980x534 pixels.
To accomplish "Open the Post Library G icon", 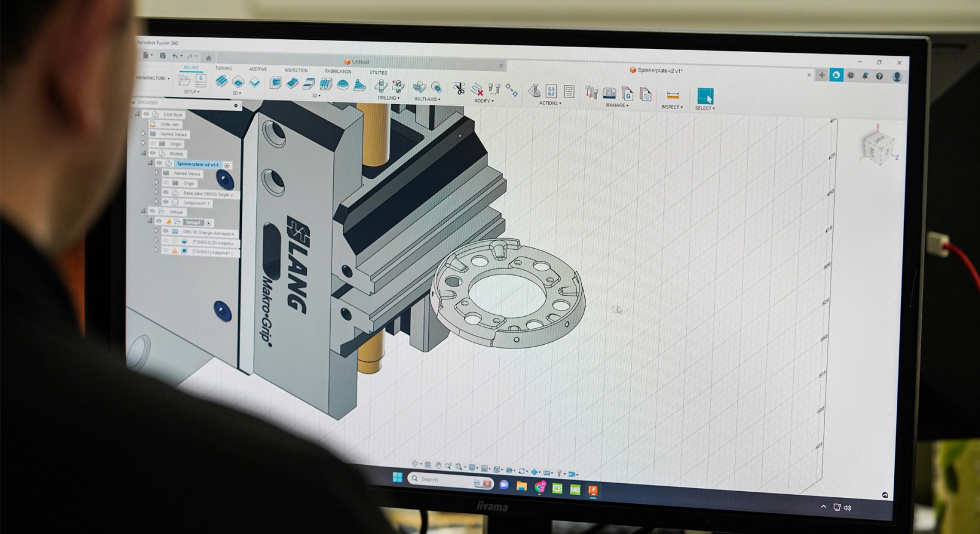I will tap(627, 94).
